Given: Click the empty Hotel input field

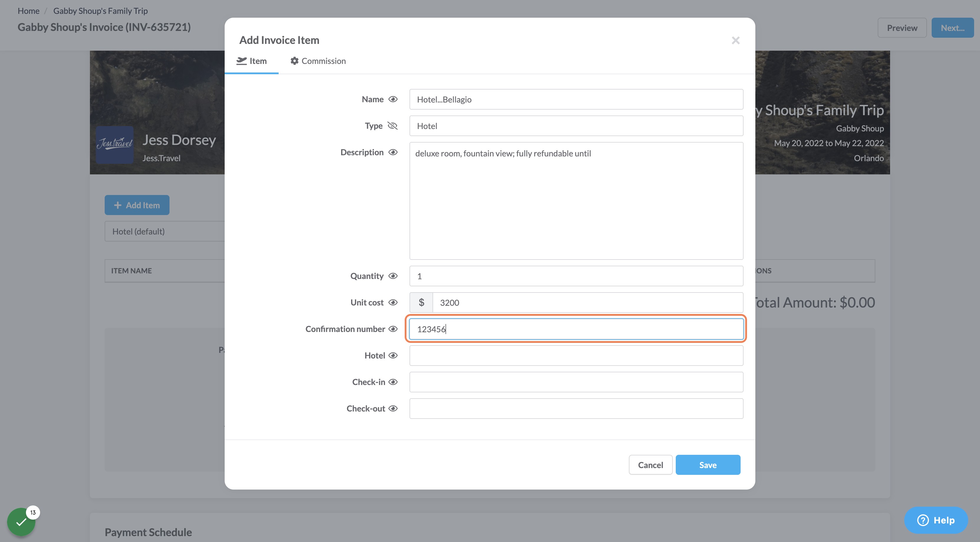Looking at the screenshot, I should [x=576, y=355].
